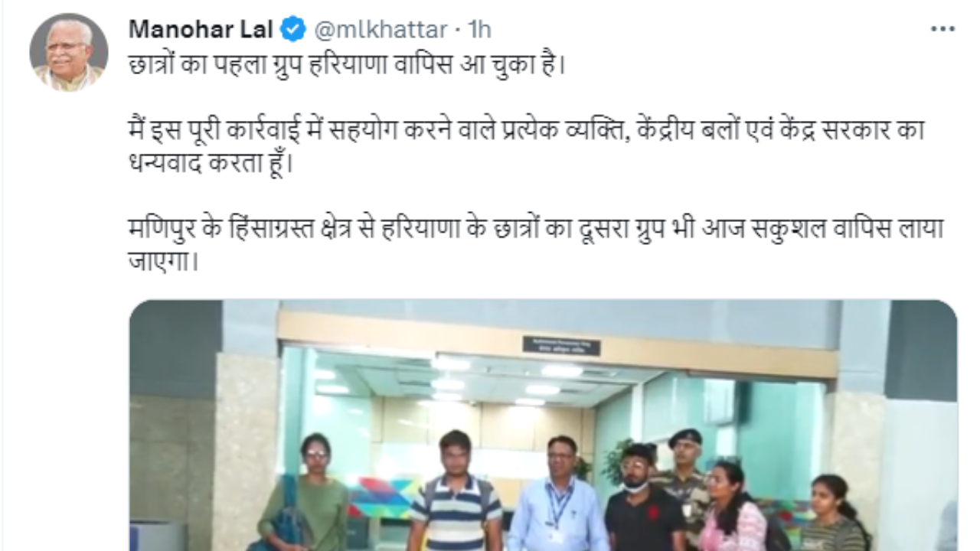Click the dark sign above the doorway

(x=561, y=345)
